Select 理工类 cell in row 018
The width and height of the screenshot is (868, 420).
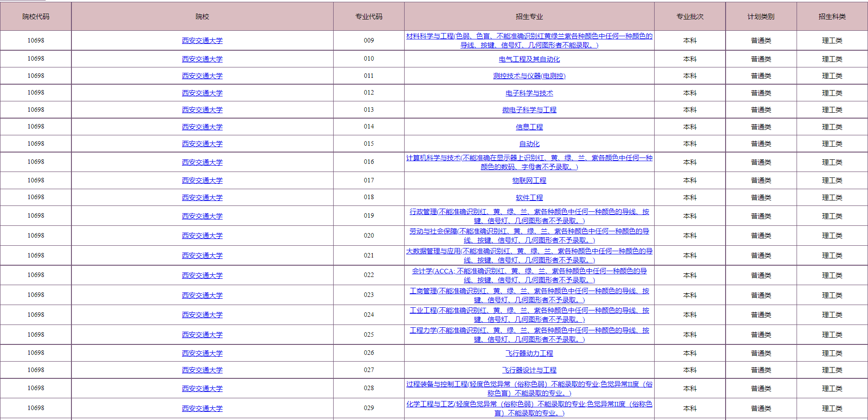click(832, 198)
